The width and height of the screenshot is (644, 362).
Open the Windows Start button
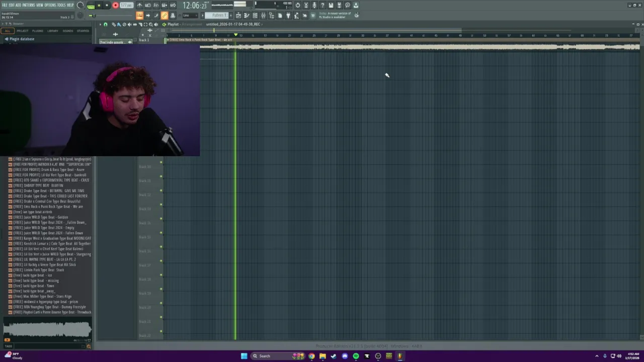(x=244, y=356)
